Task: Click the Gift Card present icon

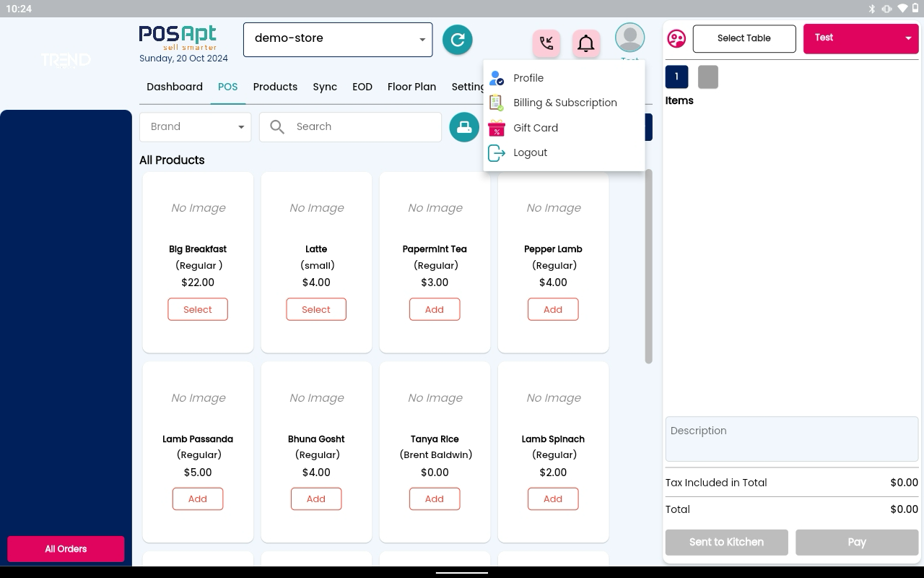Action: [497, 128]
